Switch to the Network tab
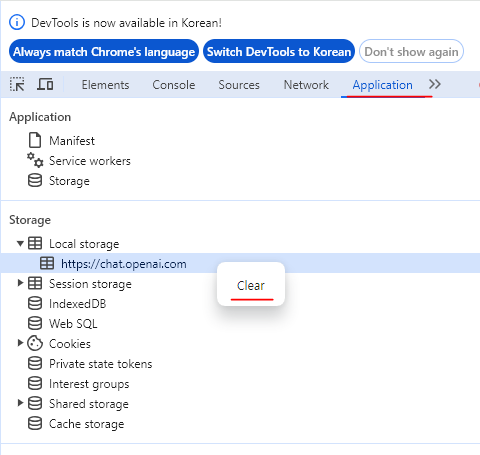Image resolution: width=480 pixels, height=455 pixels. [x=306, y=85]
